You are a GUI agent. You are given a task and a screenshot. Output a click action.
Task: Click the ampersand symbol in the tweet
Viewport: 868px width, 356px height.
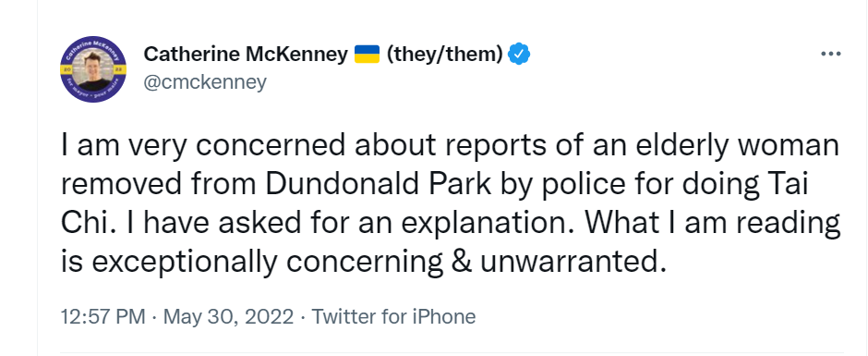(461, 261)
